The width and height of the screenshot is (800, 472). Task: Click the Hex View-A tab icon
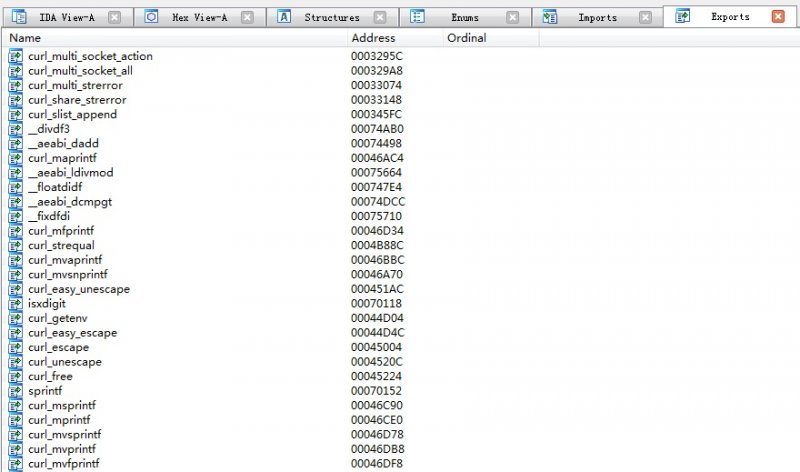click(152, 17)
